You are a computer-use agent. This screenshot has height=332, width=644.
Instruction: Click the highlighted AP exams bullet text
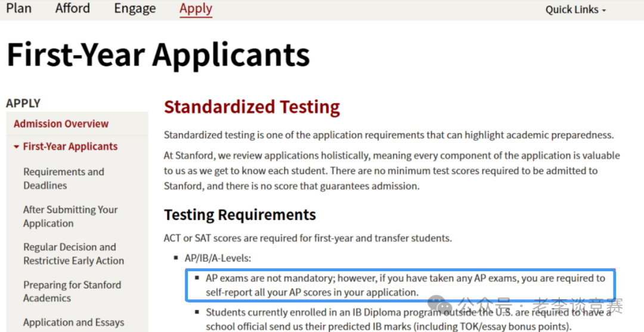pos(405,285)
